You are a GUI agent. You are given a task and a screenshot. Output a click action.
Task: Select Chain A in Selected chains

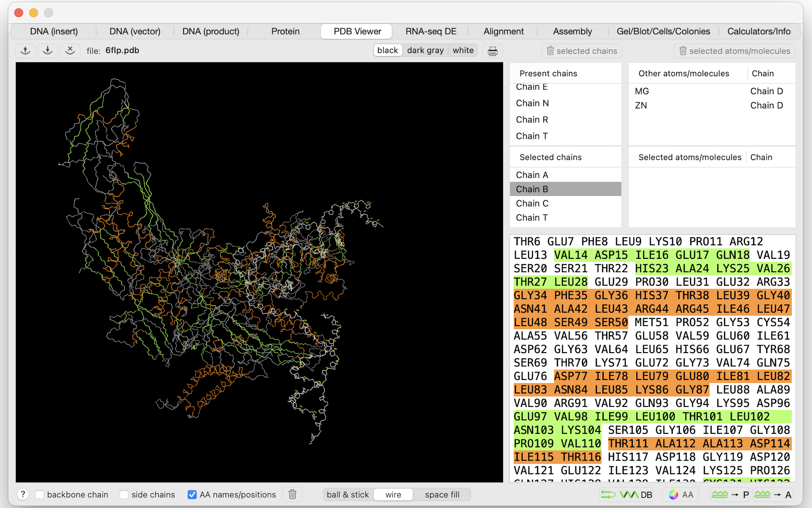coord(565,175)
